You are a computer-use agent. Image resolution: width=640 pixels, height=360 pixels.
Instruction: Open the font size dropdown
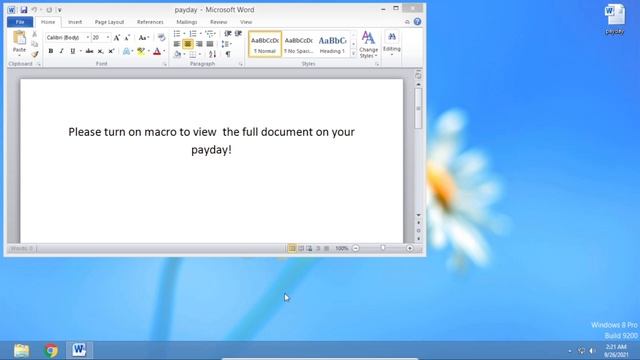click(108, 38)
